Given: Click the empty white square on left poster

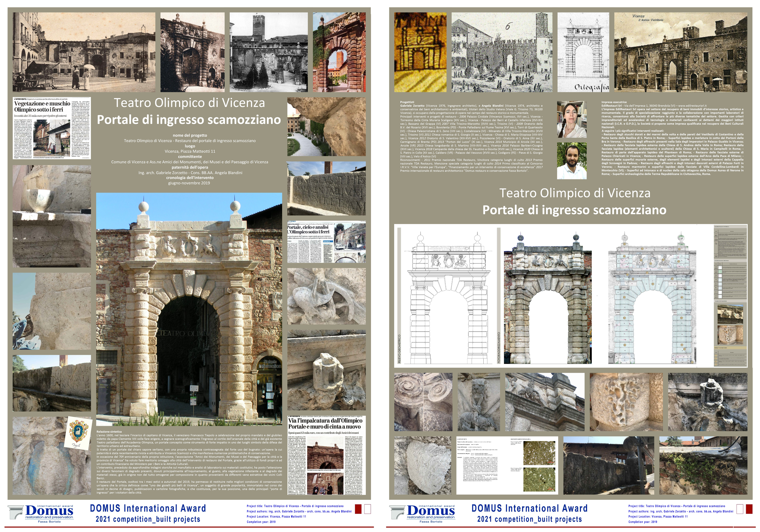Looking at the screenshot, I should point(368,509).
